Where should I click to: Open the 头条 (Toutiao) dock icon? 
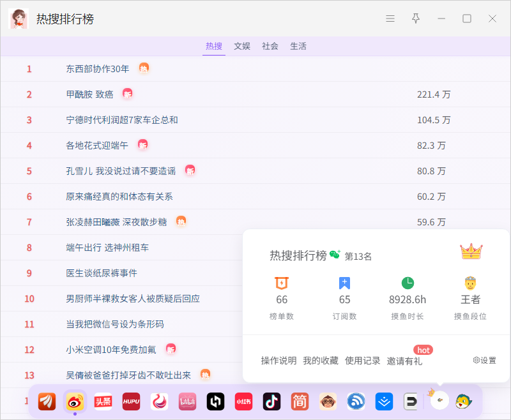(103, 401)
